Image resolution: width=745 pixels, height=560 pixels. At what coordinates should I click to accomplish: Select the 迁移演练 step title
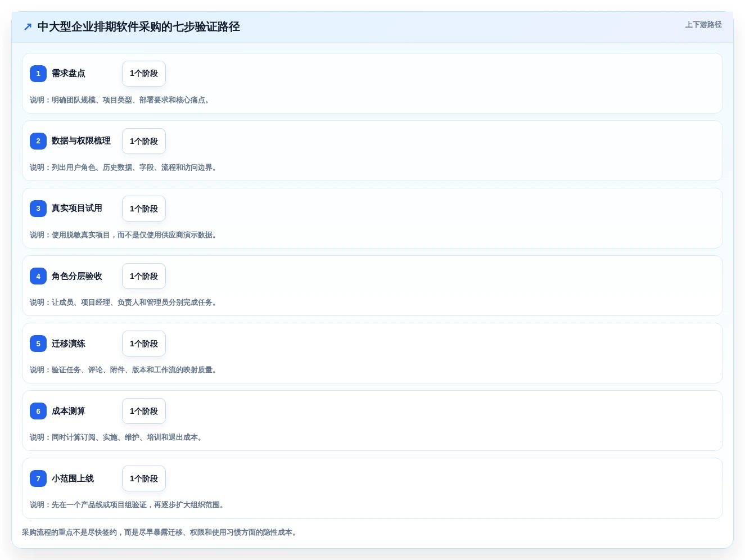[69, 344]
